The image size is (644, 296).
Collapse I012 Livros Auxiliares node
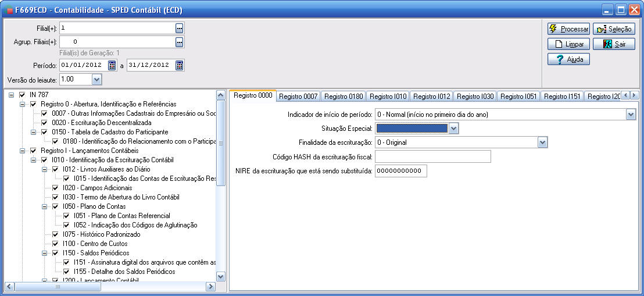click(44, 169)
